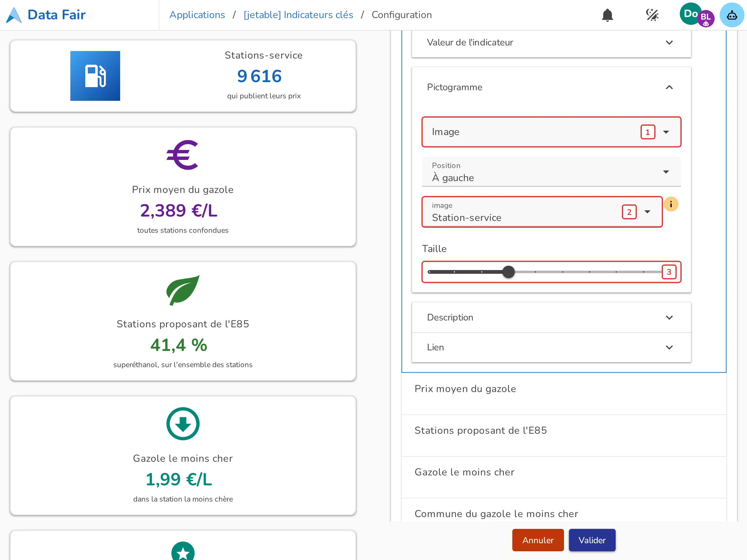Image resolution: width=747 pixels, height=560 pixels.
Task: Open the Gazole le moins cher list item
Action: 563,477
